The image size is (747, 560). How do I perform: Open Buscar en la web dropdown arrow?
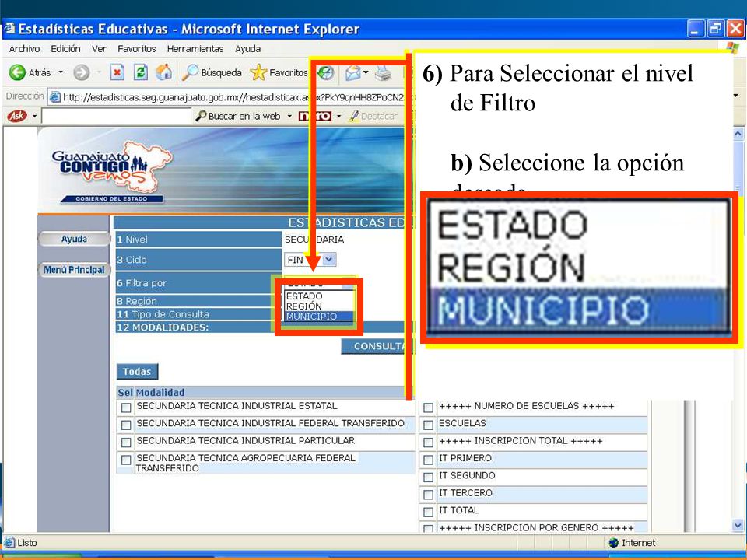[x=289, y=116]
